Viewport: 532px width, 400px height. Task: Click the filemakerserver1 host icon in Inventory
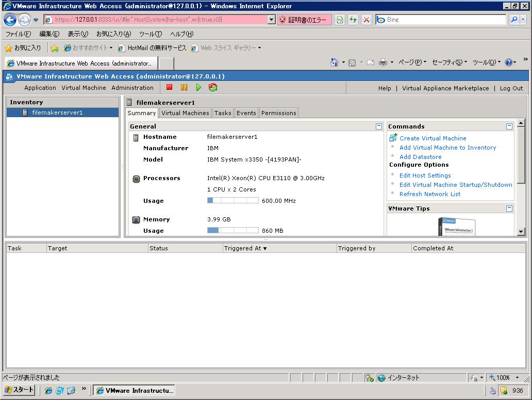click(x=25, y=113)
